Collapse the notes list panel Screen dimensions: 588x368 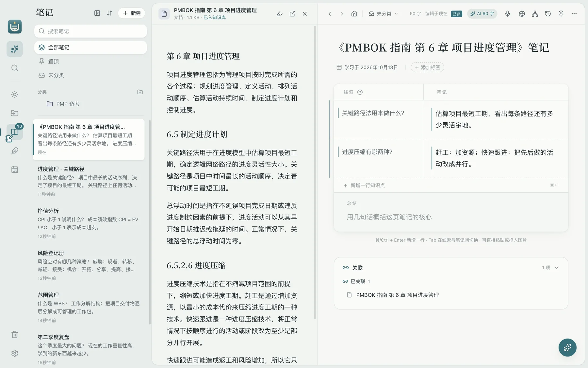coord(97,13)
